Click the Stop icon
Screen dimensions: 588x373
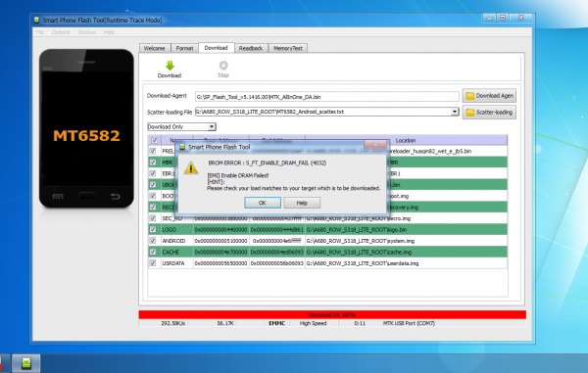223,66
